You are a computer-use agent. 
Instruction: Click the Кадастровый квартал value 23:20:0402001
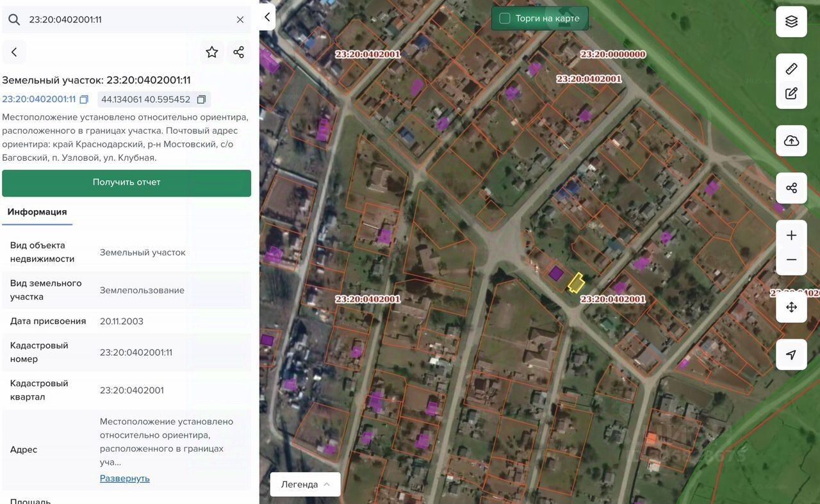click(132, 390)
